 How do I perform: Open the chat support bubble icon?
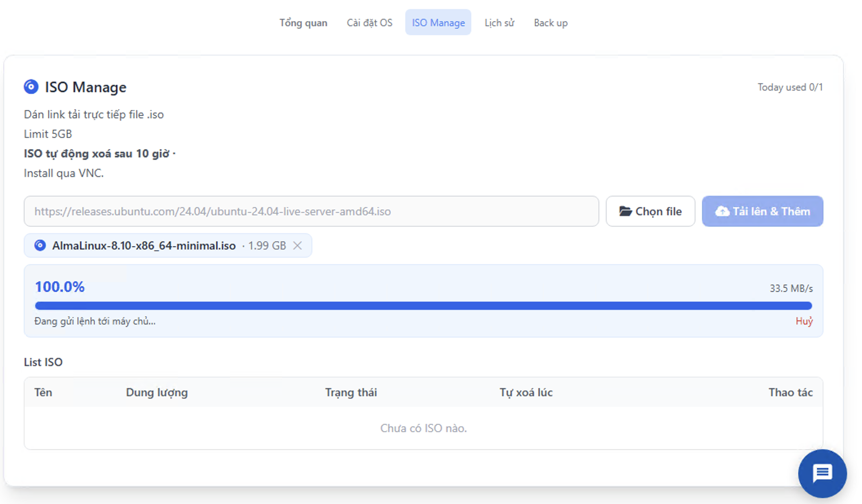(x=822, y=473)
